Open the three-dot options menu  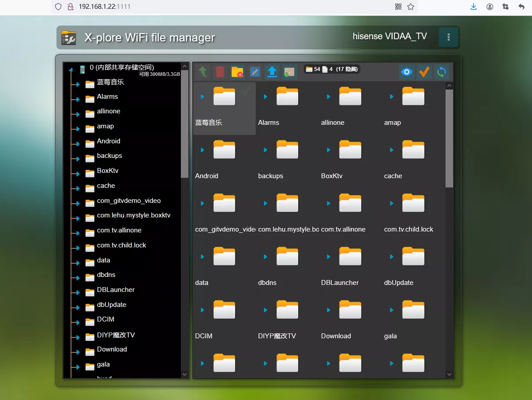tap(449, 37)
